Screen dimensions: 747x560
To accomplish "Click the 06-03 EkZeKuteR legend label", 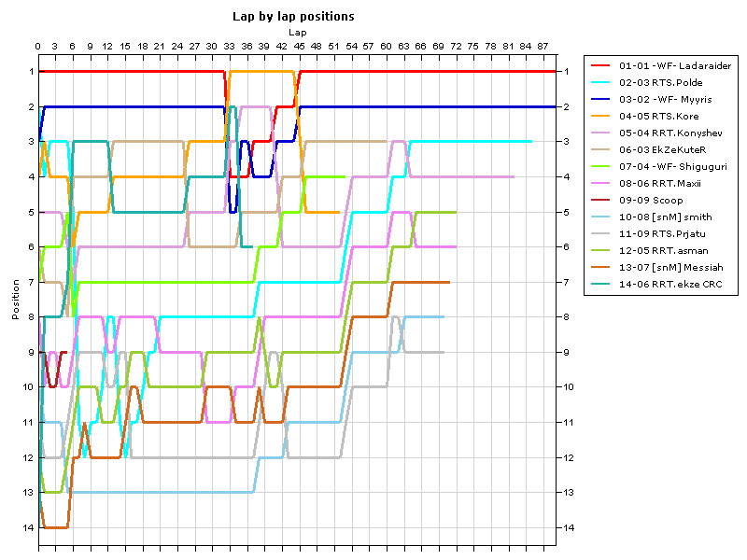I will 659,149.
